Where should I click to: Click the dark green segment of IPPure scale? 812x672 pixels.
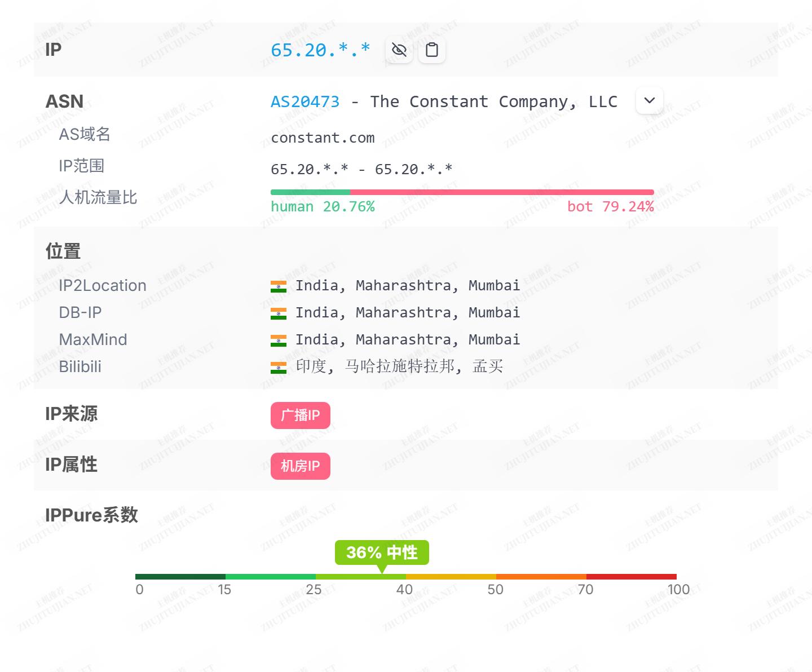coord(180,577)
